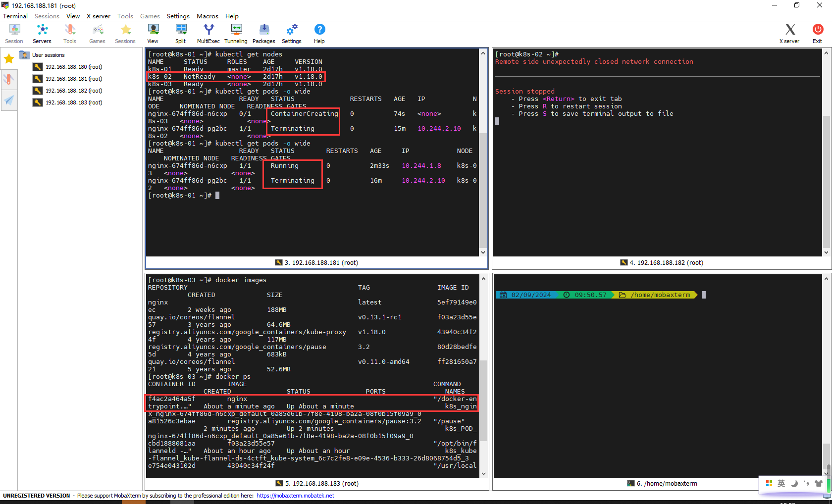Open the Sessions menu

(x=47, y=16)
